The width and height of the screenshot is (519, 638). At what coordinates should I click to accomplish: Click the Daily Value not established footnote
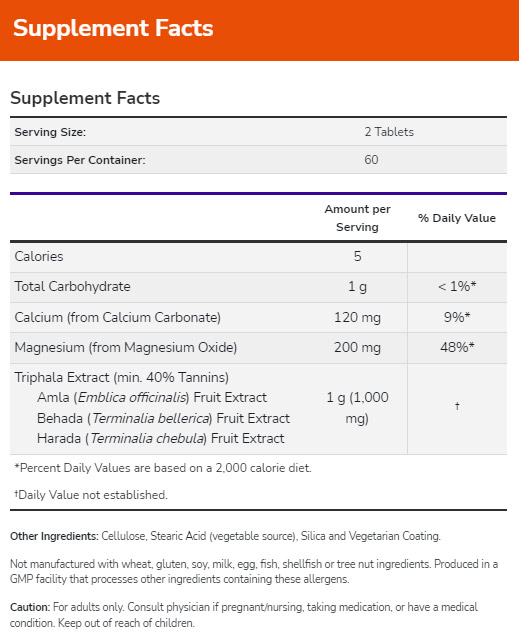click(91, 495)
